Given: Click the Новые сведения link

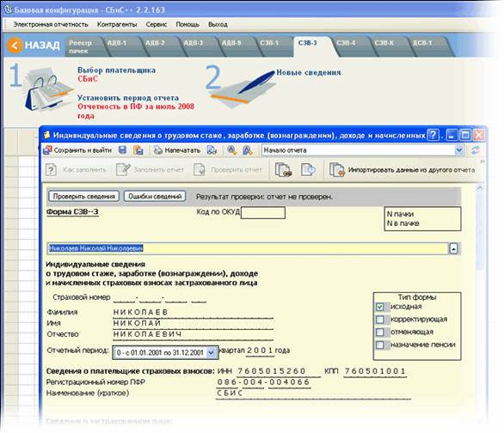Looking at the screenshot, I should [309, 72].
